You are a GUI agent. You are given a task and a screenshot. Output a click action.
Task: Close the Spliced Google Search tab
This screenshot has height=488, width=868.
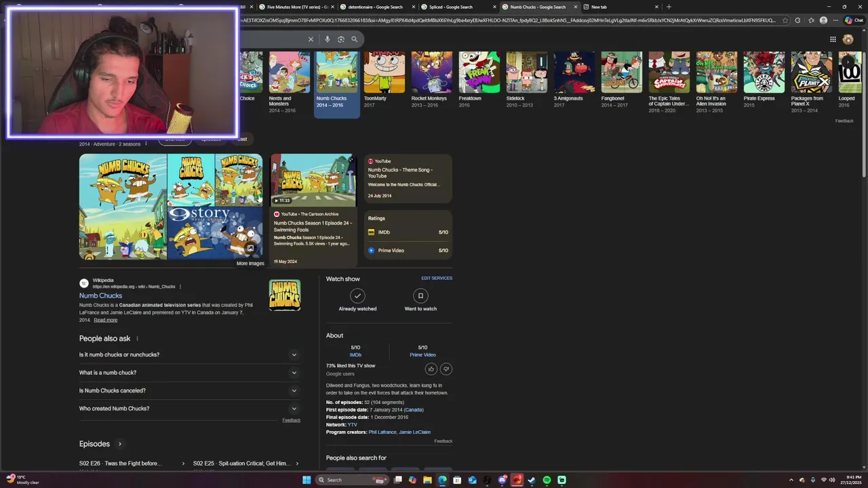[494, 7]
